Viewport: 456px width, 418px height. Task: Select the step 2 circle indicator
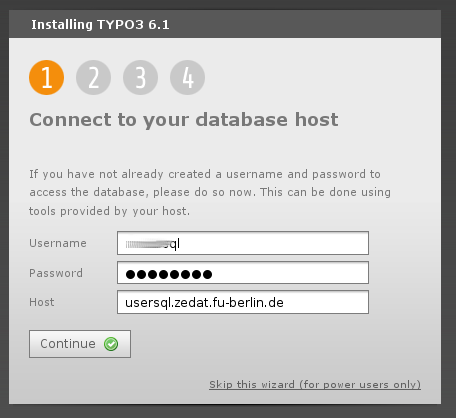tap(93, 77)
